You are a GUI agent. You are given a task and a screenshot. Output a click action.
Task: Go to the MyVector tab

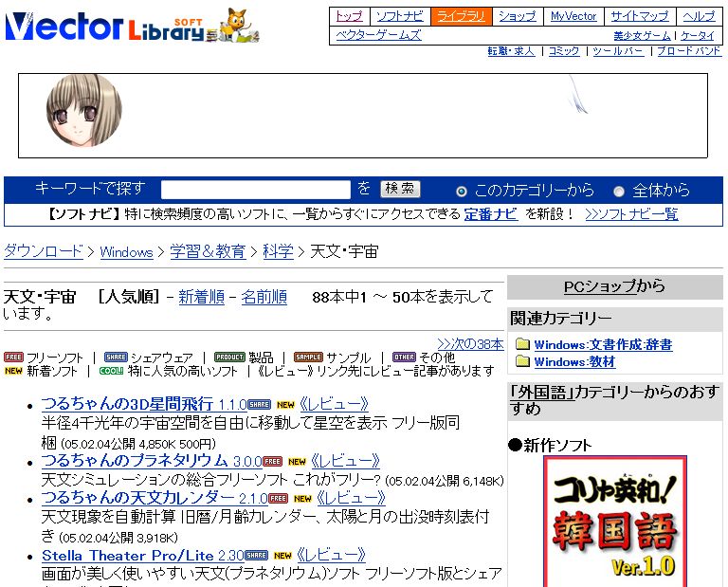573,16
